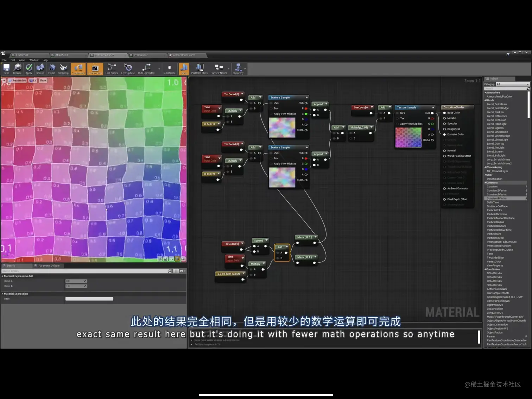Open the Window menu
The width and height of the screenshot is (532, 399).
(34, 60)
